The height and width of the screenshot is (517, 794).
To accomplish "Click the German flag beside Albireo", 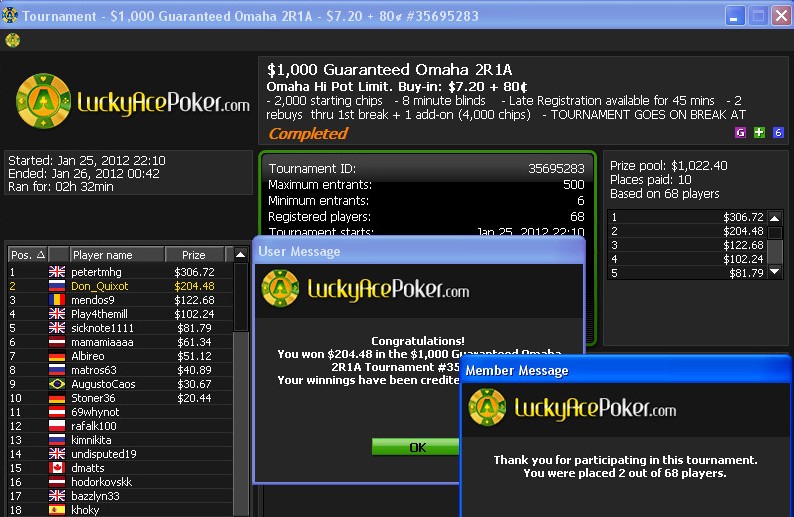I will click(57, 356).
